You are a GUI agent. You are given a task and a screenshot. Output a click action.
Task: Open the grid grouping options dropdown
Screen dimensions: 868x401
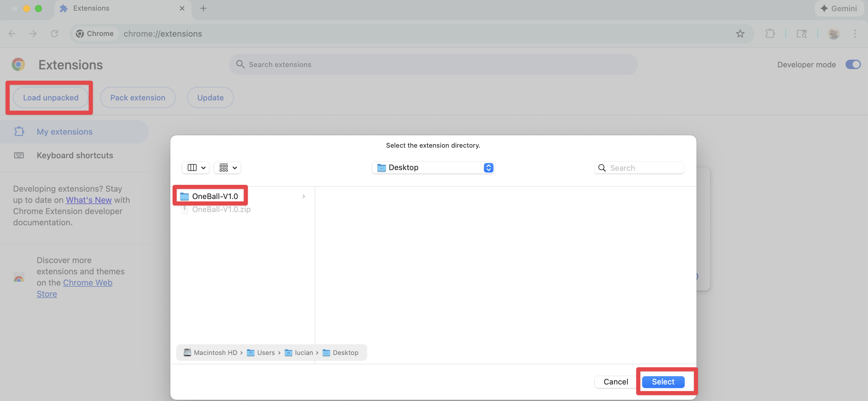pos(227,168)
